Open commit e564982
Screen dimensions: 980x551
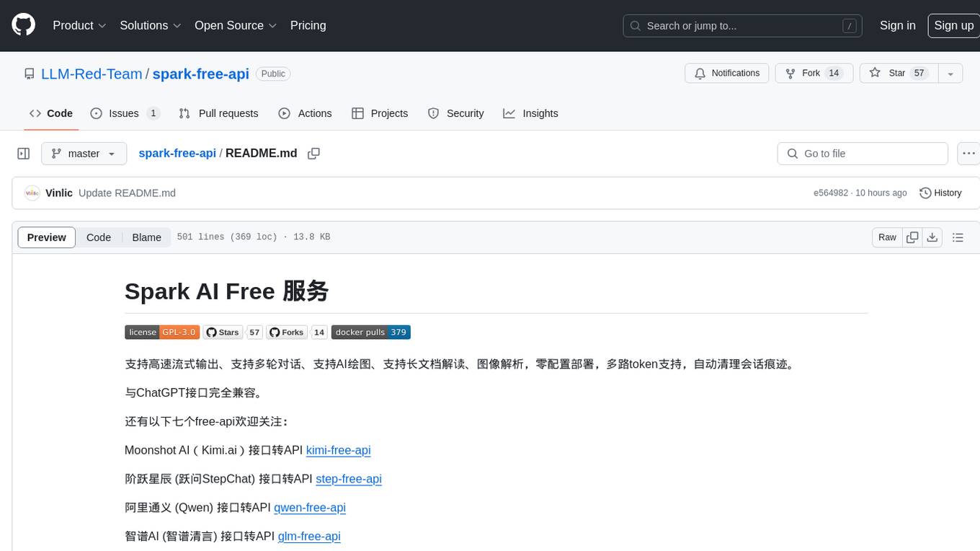[831, 193]
